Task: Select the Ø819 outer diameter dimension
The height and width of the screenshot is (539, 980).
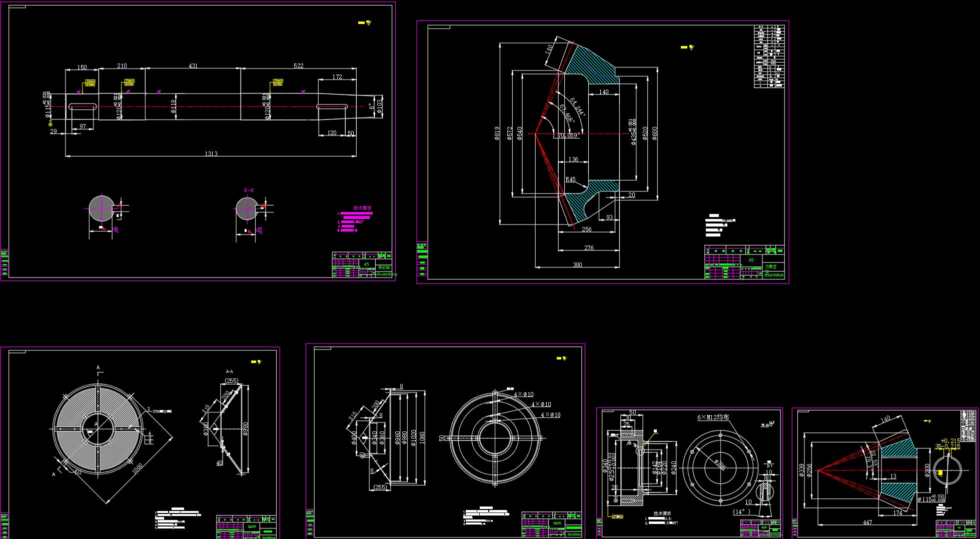Action: (x=497, y=133)
